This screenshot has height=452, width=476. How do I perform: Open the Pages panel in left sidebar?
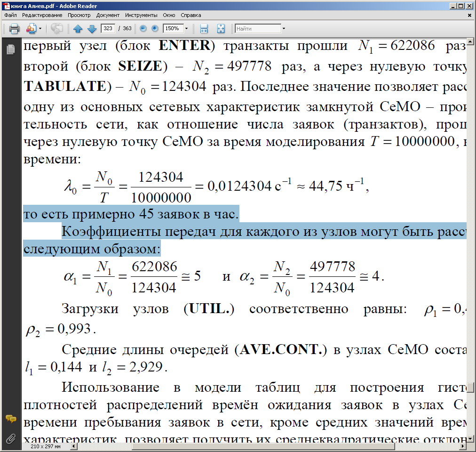pos(11,49)
